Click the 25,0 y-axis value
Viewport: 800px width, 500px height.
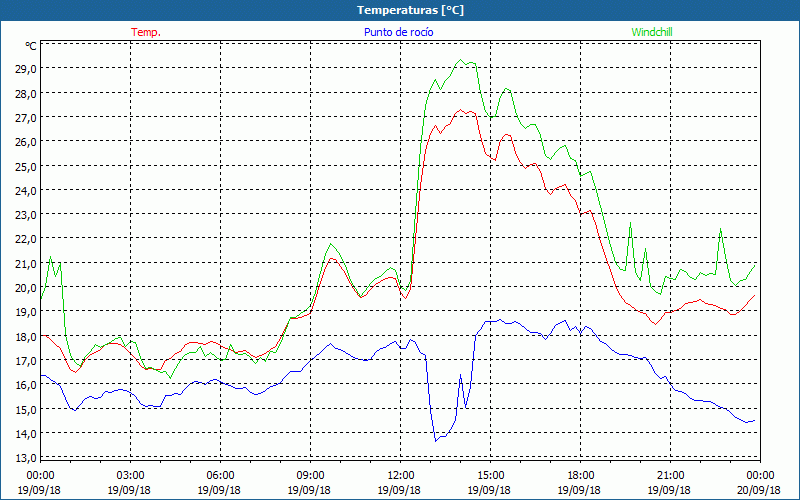pos(26,166)
